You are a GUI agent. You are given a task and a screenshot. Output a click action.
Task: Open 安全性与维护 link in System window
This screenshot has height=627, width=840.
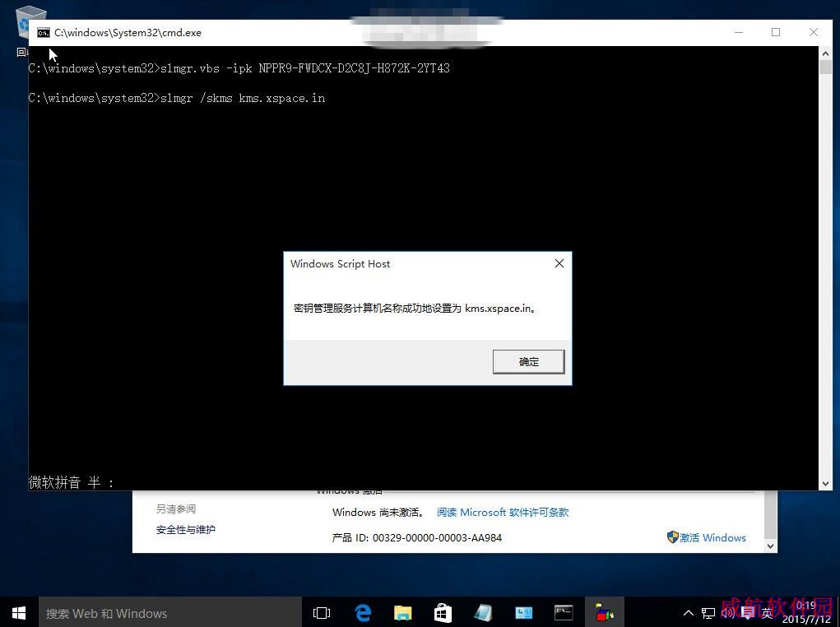(185, 529)
